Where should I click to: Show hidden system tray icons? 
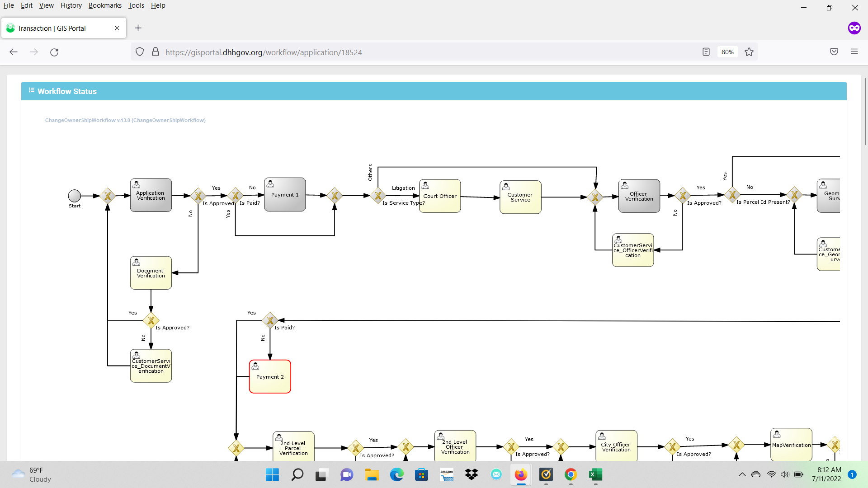[742, 474]
